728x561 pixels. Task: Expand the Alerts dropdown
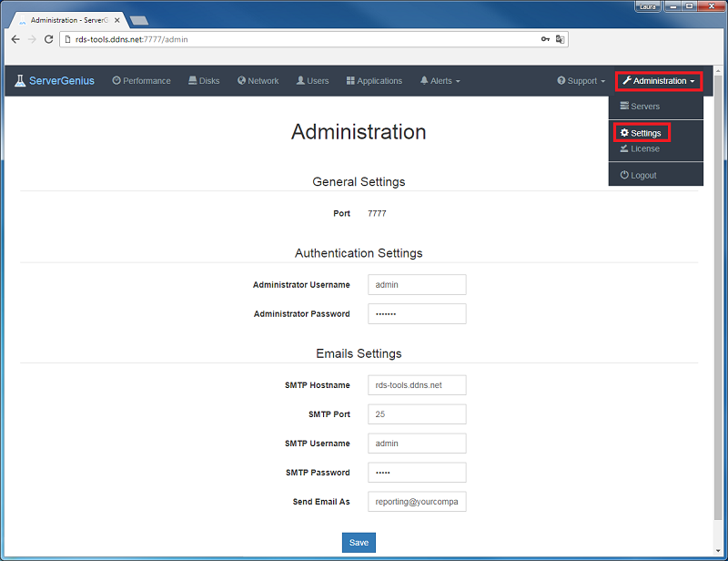[440, 81]
